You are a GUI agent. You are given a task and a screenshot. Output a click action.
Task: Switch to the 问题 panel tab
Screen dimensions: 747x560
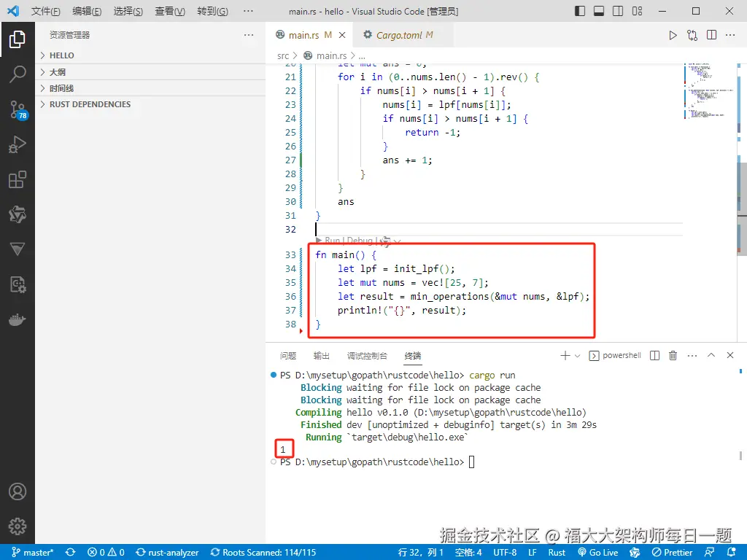[x=287, y=356]
